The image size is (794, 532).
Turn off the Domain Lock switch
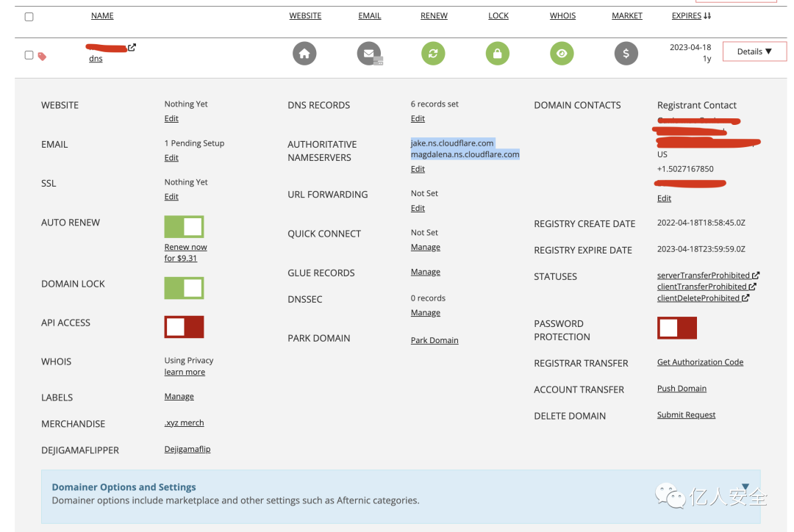coord(185,288)
